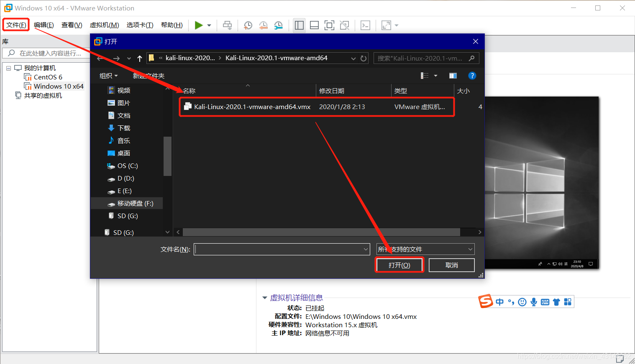Viewport: 635px width, 364px height.
Task: Click the horizontal scrollbar in file list
Action: click(x=321, y=232)
